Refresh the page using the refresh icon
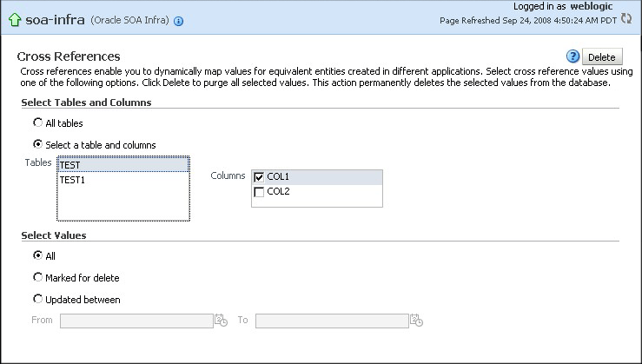The image size is (642, 364). (626, 18)
